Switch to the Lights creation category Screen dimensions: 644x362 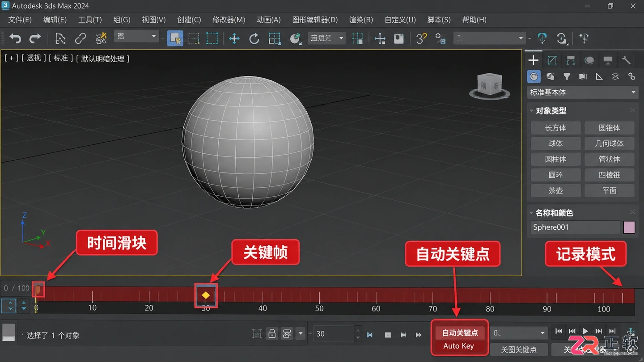(567, 76)
